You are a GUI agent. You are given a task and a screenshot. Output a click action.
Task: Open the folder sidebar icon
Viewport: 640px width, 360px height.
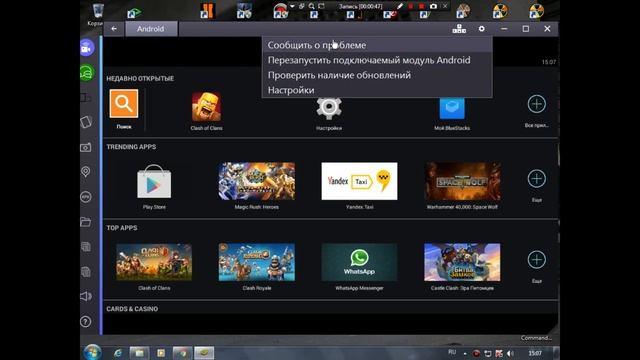click(86, 222)
